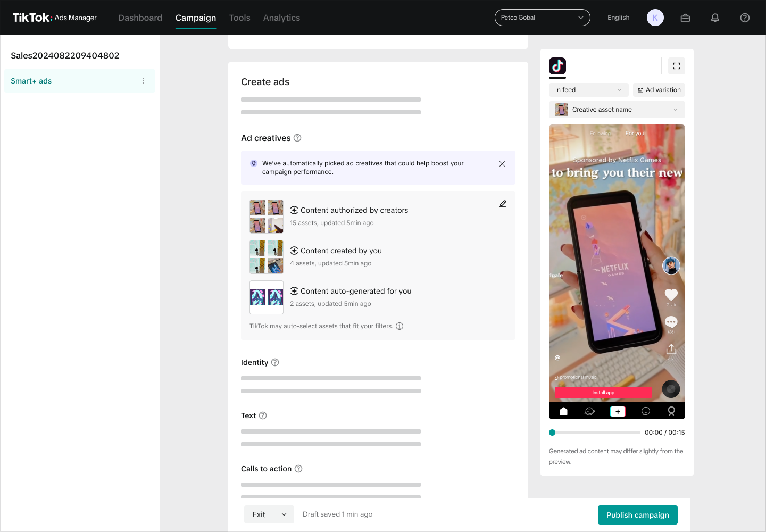Open the Petco Gobal account dropdown
The height and width of the screenshot is (532, 766).
(x=543, y=18)
